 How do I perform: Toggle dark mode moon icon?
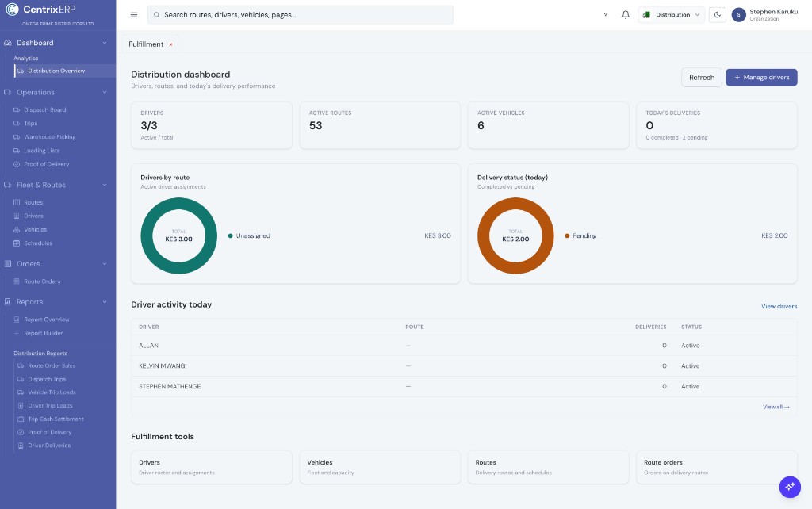click(717, 15)
